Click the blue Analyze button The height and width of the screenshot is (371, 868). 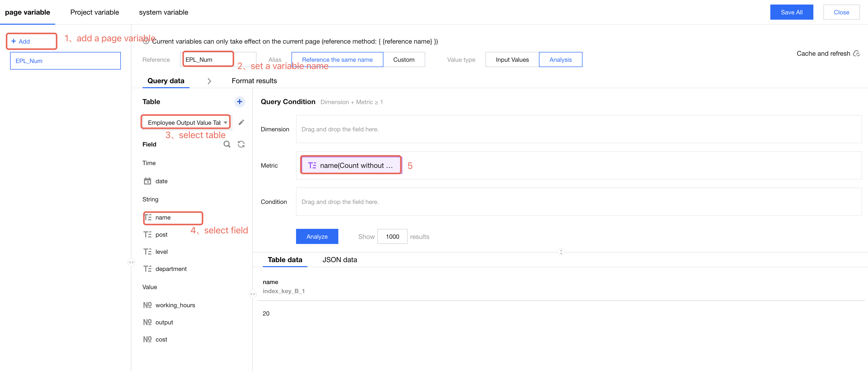coord(317,236)
